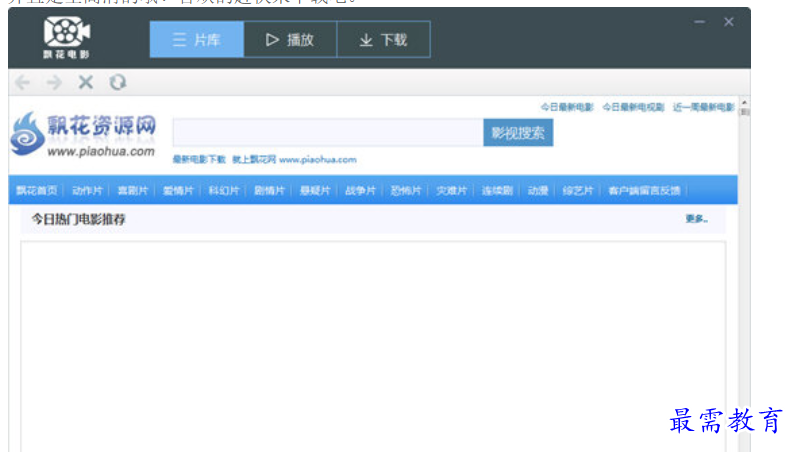Go back with the left arrow icon
791x452 pixels.
click(23, 82)
